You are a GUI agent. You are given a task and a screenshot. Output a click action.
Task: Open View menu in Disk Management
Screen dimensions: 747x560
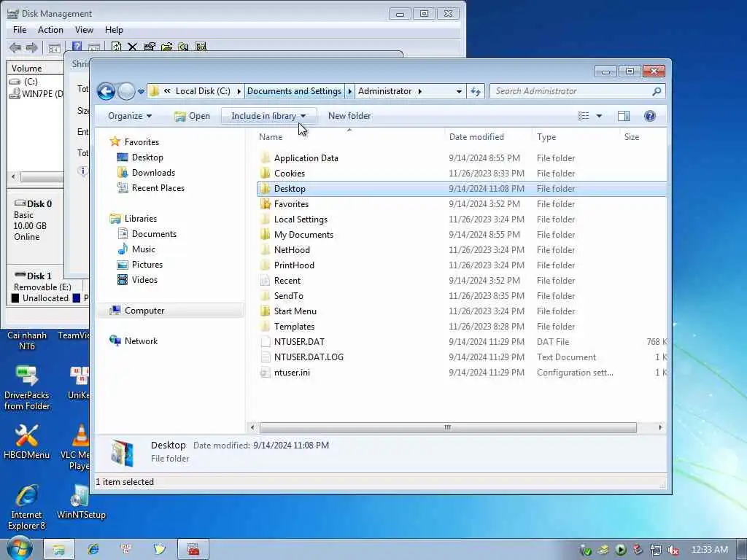[84, 29]
